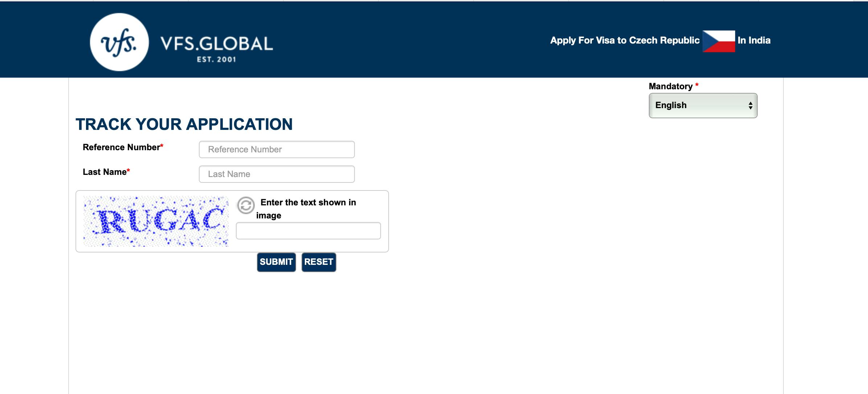Submit the tracking form

pyautogui.click(x=276, y=262)
